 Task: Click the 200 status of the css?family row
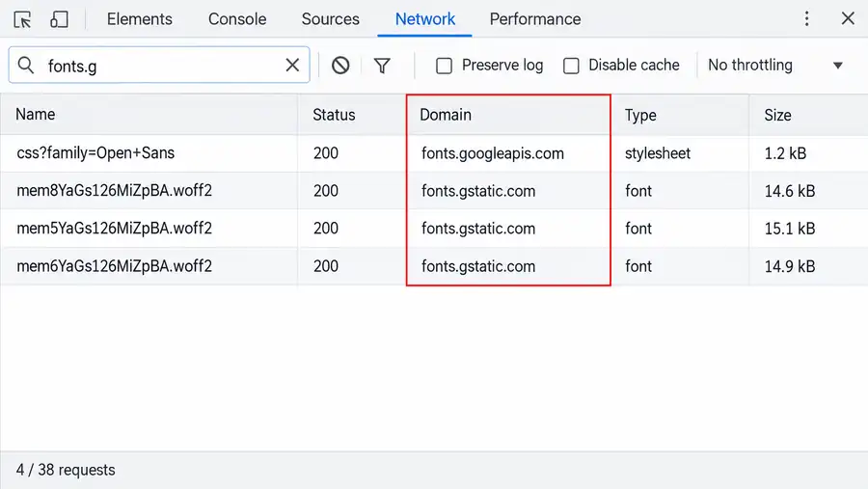point(326,152)
